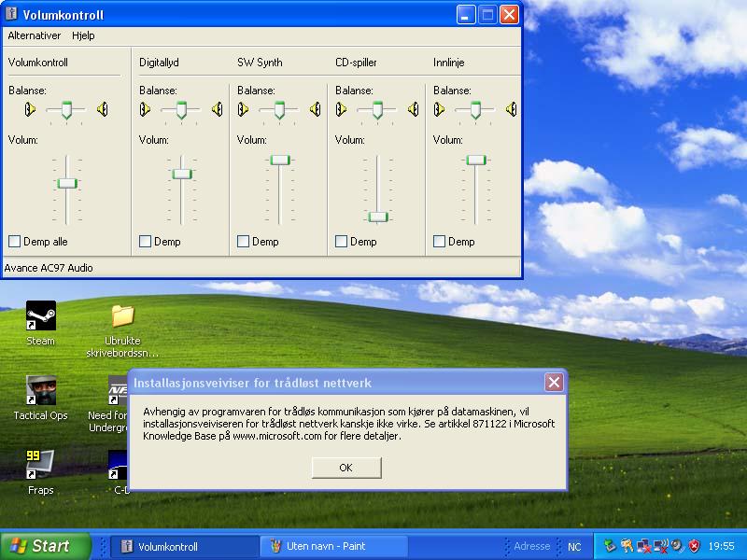Open the Start menu
This screenshot has width=747, height=560.
(46, 546)
